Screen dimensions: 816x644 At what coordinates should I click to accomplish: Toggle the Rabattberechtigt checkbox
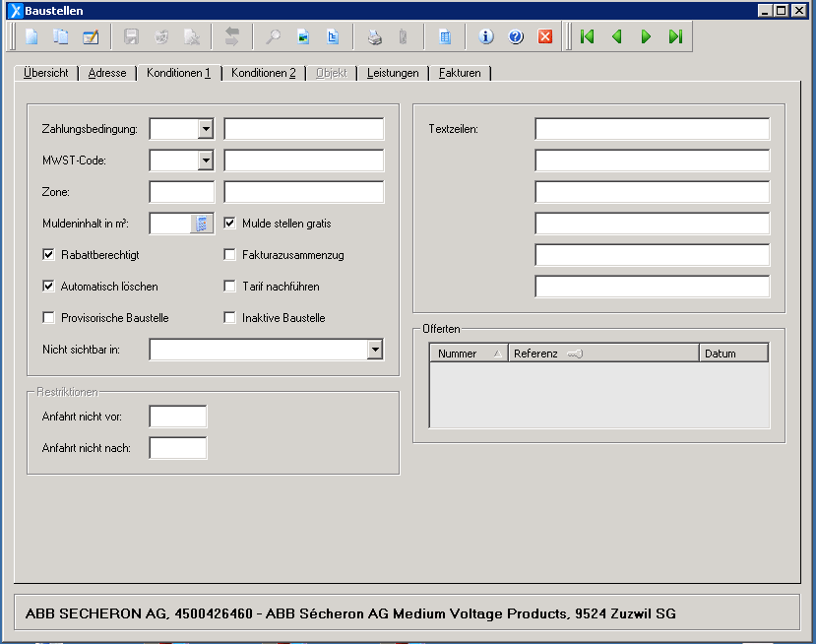click(x=48, y=255)
